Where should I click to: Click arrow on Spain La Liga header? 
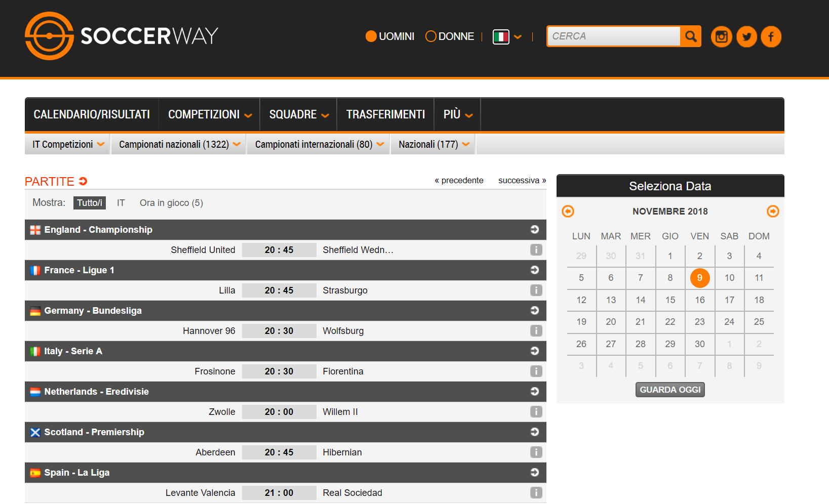535,472
